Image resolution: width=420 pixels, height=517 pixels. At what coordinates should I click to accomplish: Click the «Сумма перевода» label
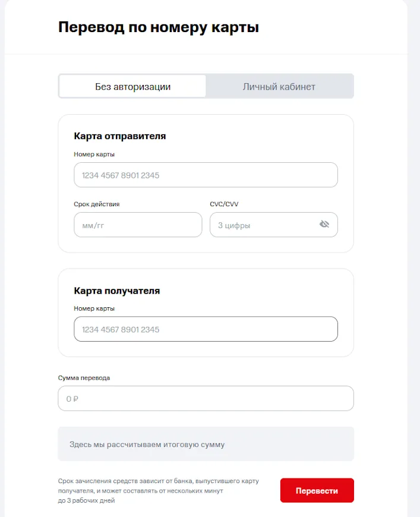coord(84,377)
